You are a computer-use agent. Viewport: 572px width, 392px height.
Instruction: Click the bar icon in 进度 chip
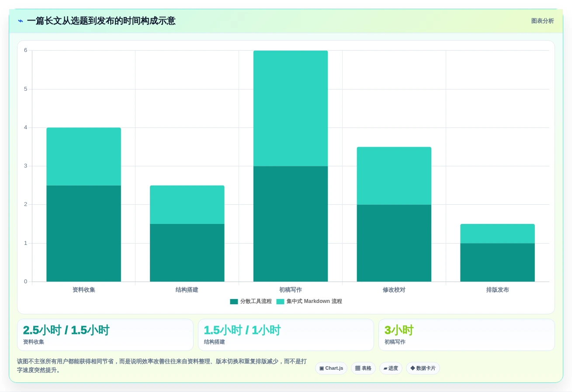385,368
